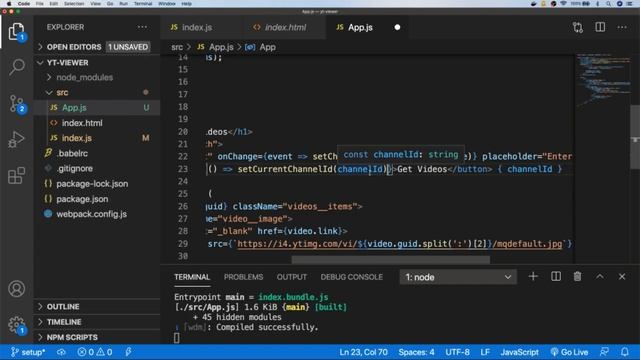Select the Terminal panel tab
The height and width of the screenshot is (360, 640).
[192, 277]
